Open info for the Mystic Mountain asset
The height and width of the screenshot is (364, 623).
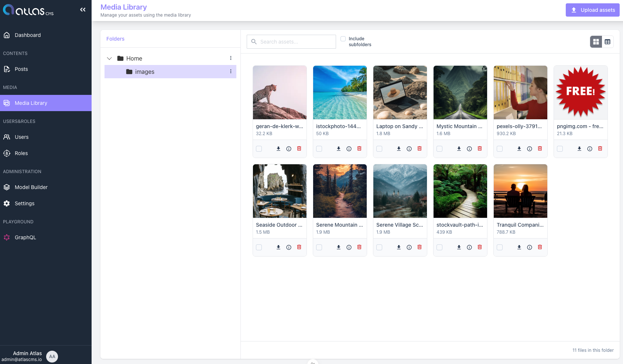[x=469, y=148]
